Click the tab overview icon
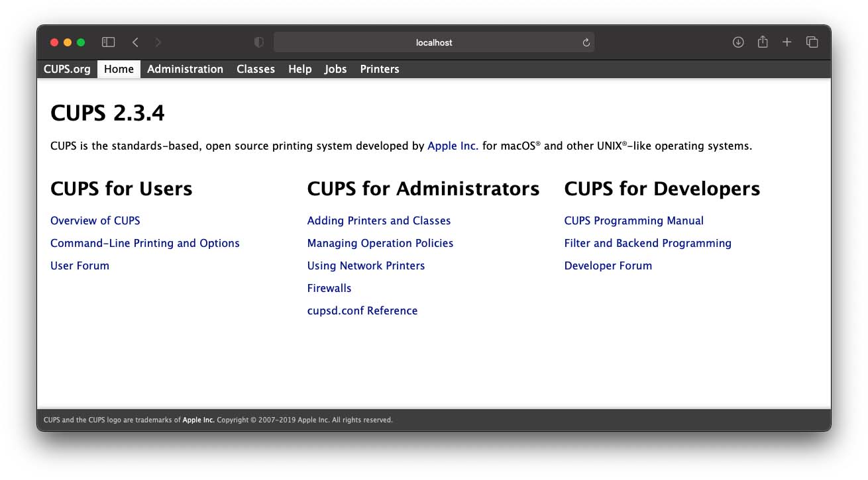The width and height of the screenshot is (868, 480). click(812, 42)
